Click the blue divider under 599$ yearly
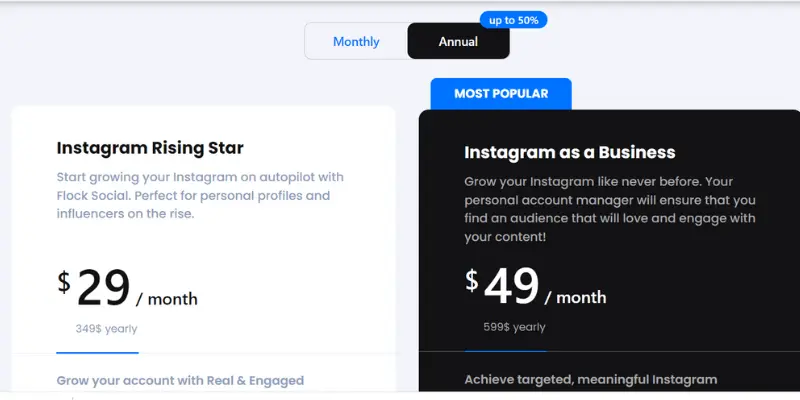Viewport: 800px width, 400px height. 505,351
